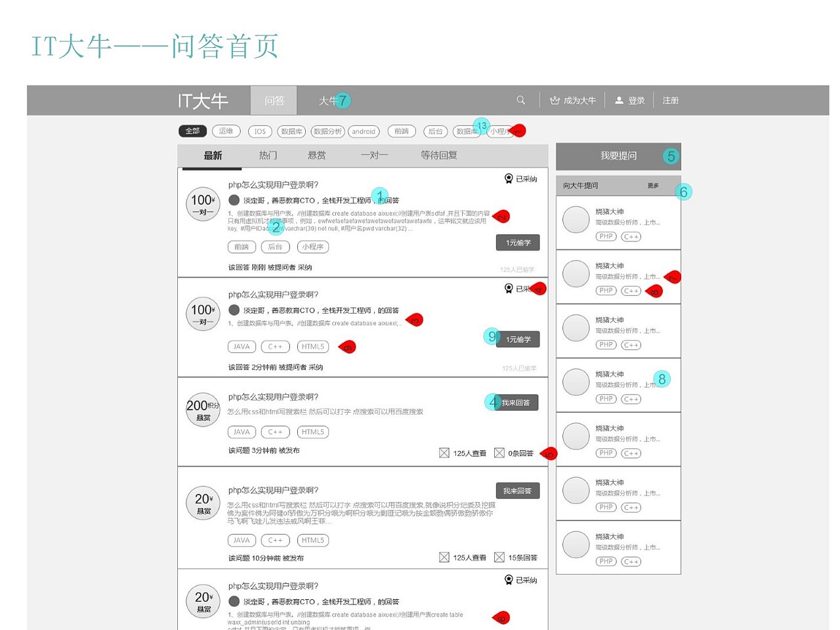Toggle the IOS category filter chip
This screenshot has width=840, height=630.
(259, 131)
